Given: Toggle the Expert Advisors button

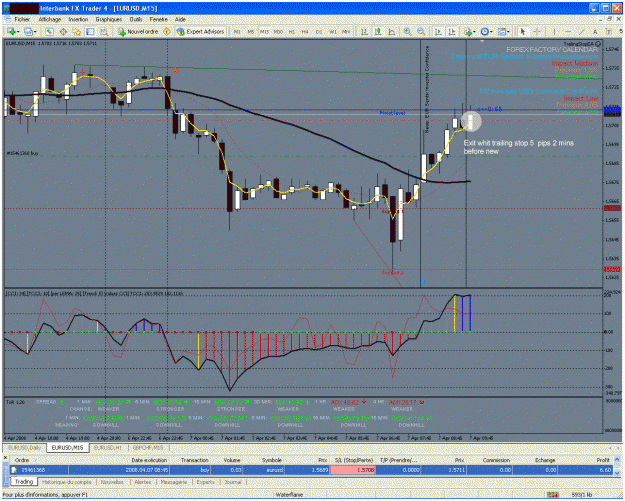Looking at the screenshot, I should 200,31.
